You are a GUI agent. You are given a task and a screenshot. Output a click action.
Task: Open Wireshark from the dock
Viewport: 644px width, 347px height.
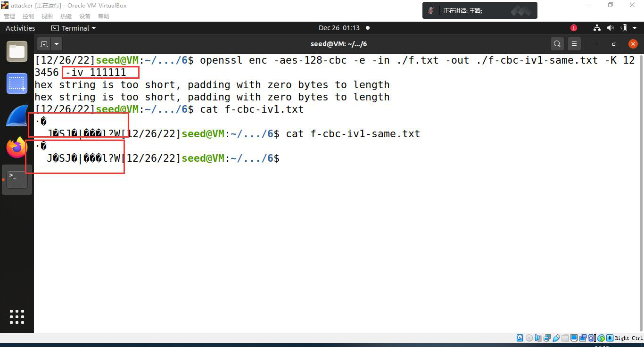pos(17,116)
